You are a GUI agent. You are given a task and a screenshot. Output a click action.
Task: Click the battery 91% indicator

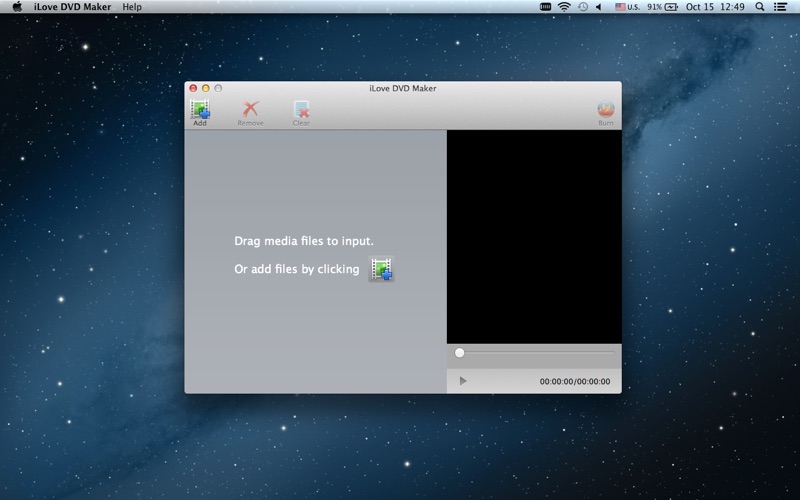tap(662, 7)
